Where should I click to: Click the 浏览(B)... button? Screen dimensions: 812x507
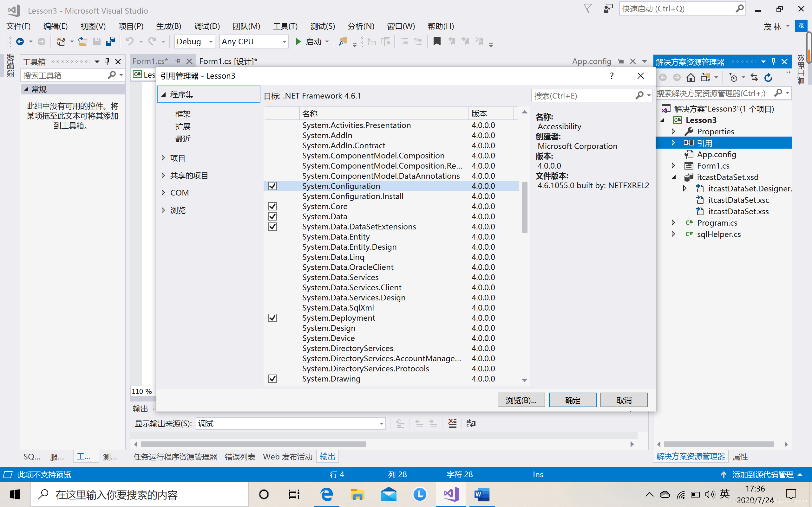point(521,400)
